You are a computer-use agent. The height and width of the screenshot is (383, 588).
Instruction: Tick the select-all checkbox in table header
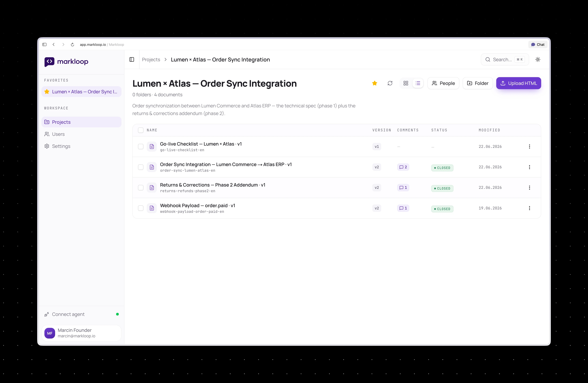(141, 130)
